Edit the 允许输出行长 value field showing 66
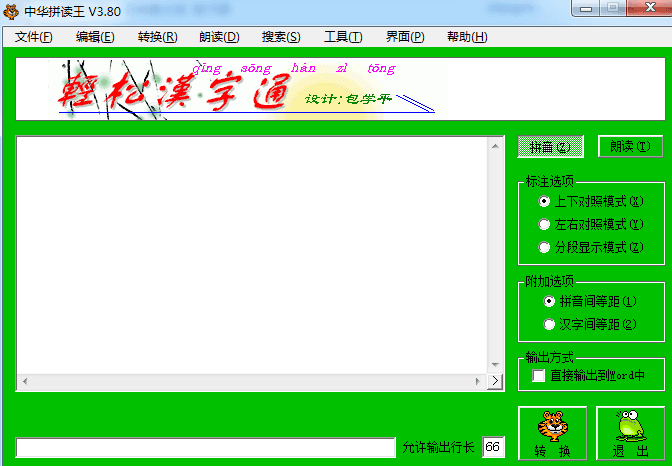Image resolution: width=672 pixels, height=466 pixels. (493, 447)
